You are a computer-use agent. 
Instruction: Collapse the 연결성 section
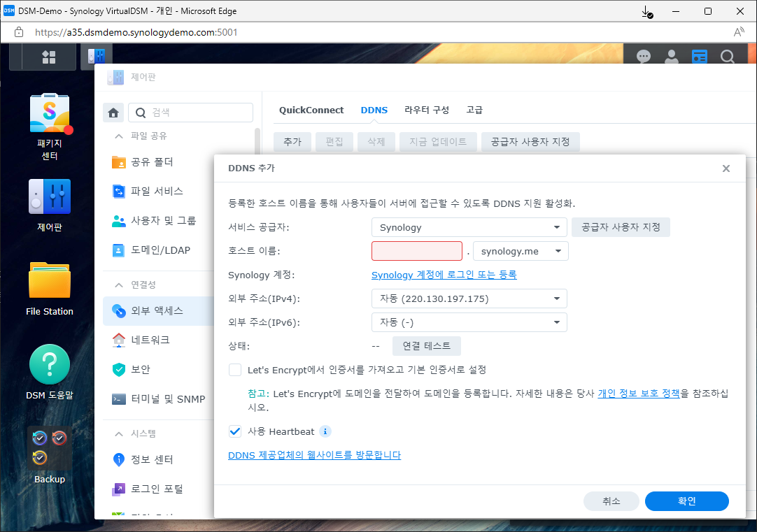[119, 285]
